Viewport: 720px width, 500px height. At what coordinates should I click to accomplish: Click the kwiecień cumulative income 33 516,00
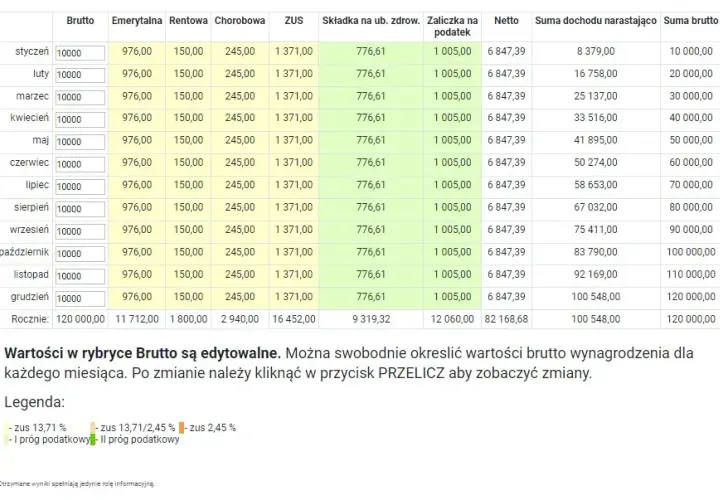[x=596, y=118]
